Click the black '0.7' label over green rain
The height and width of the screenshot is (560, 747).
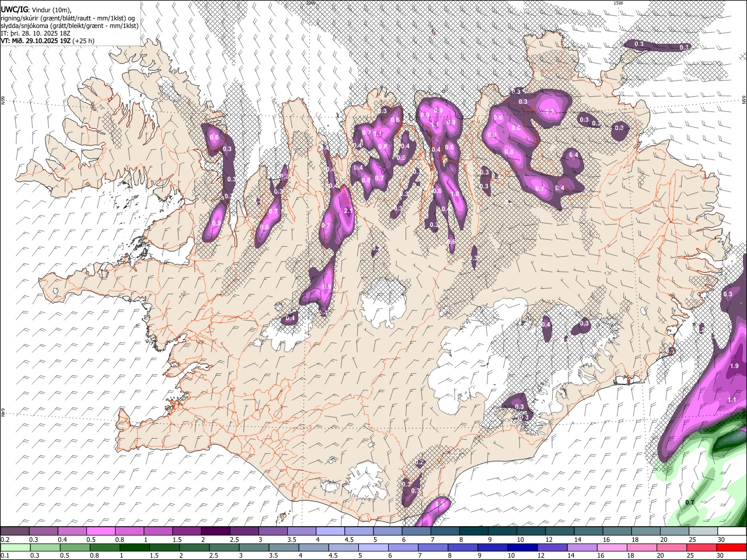point(690,502)
